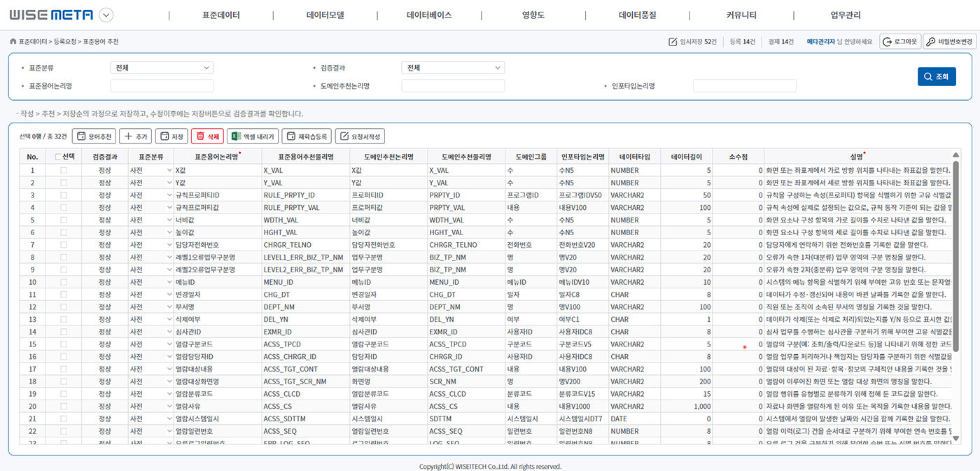Focus the 도메인추천논리명 search input

(x=453, y=85)
